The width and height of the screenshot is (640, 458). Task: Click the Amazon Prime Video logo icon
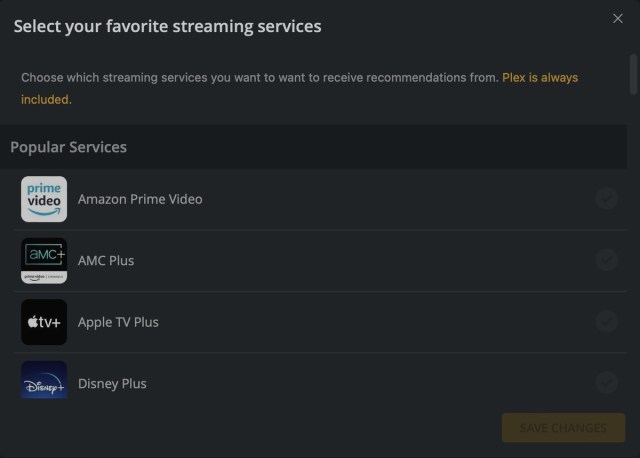tap(44, 199)
